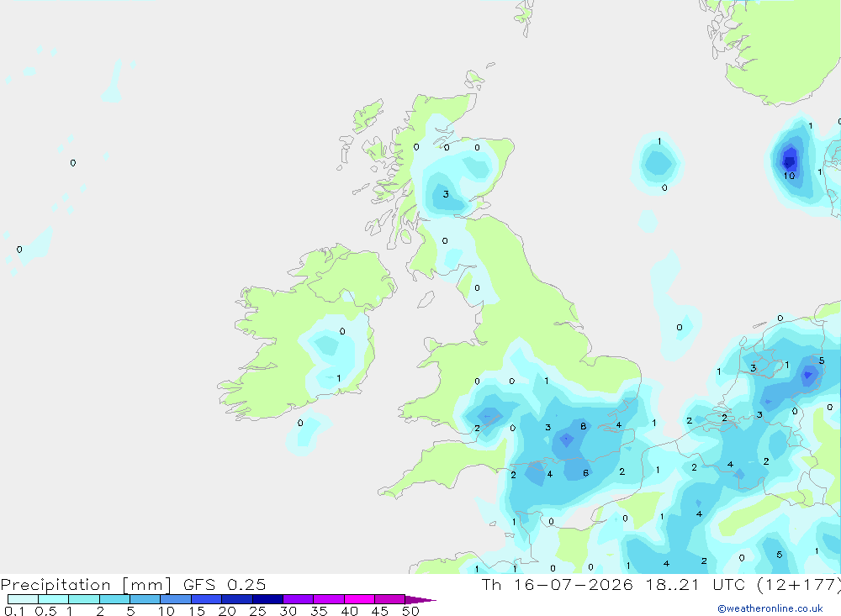Image resolution: width=841 pixels, height=616 pixels.
Task: Select the 'Precipitation [mm] GFS 0.25' title
Action: point(133,584)
